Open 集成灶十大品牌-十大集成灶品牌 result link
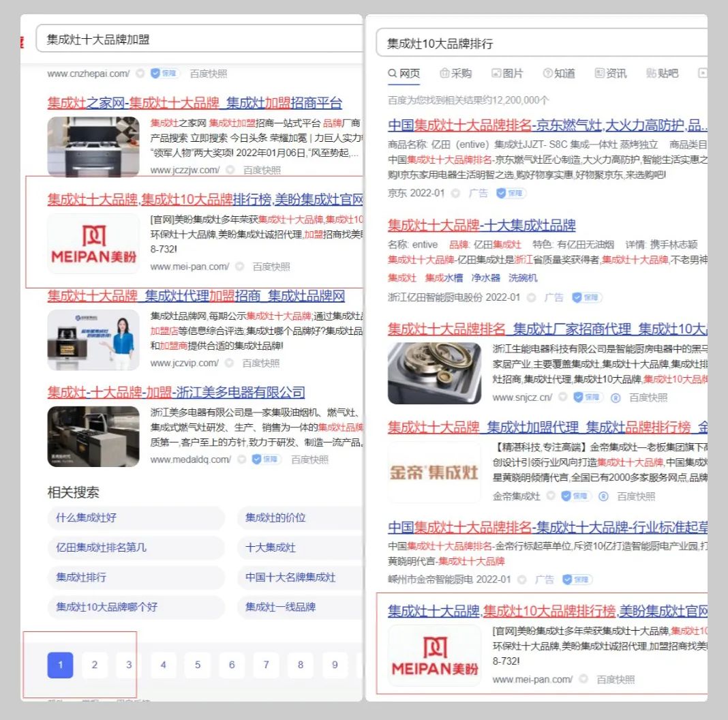This screenshot has width=728, height=720. click(481, 225)
